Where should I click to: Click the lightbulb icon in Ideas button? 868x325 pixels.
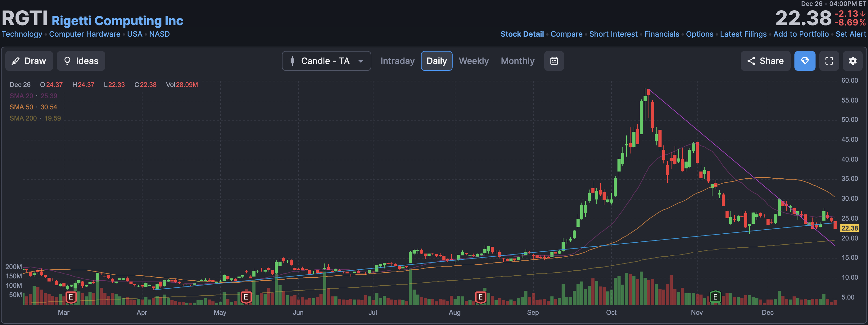point(67,61)
